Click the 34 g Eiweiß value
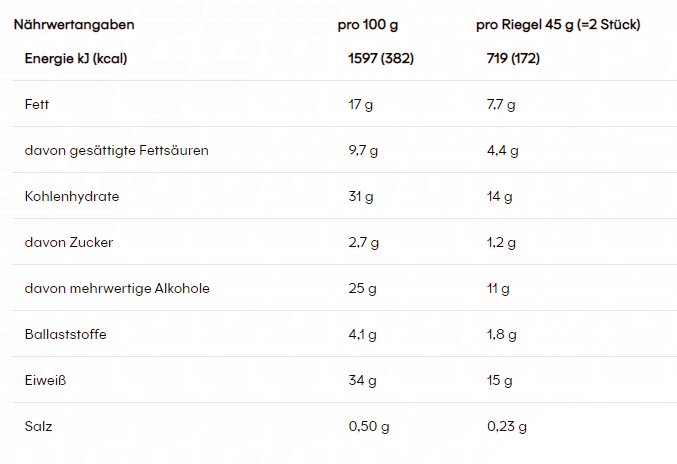Image resolution: width=677 pixels, height=464 pixels. [362, 381]
